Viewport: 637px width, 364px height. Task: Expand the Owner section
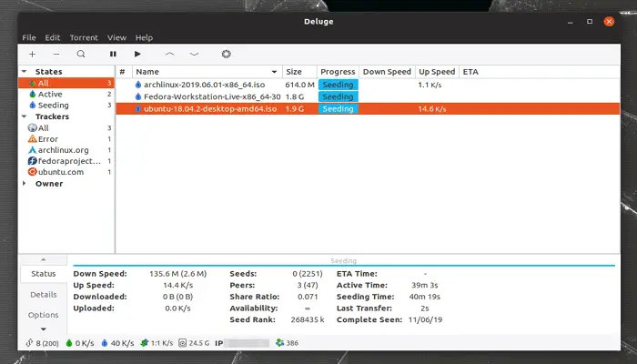24,184
